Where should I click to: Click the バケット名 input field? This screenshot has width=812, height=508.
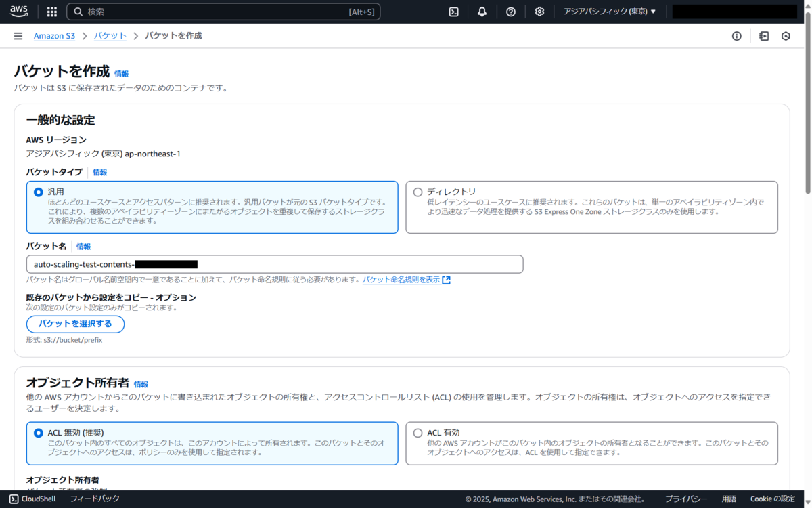pos(275,264)
